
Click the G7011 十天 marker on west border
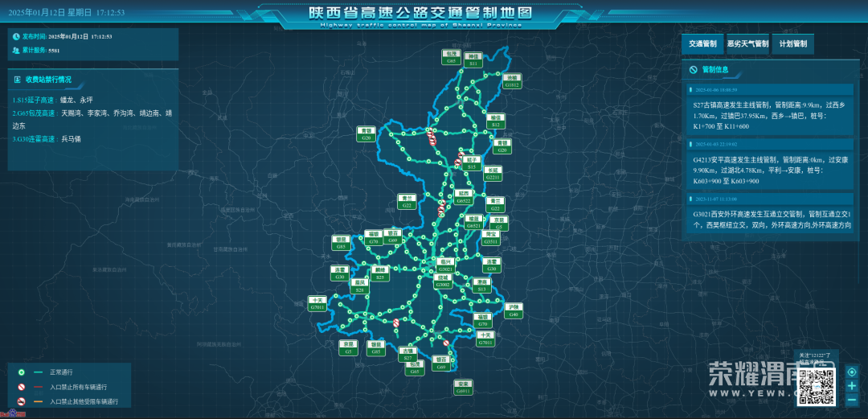317,303
